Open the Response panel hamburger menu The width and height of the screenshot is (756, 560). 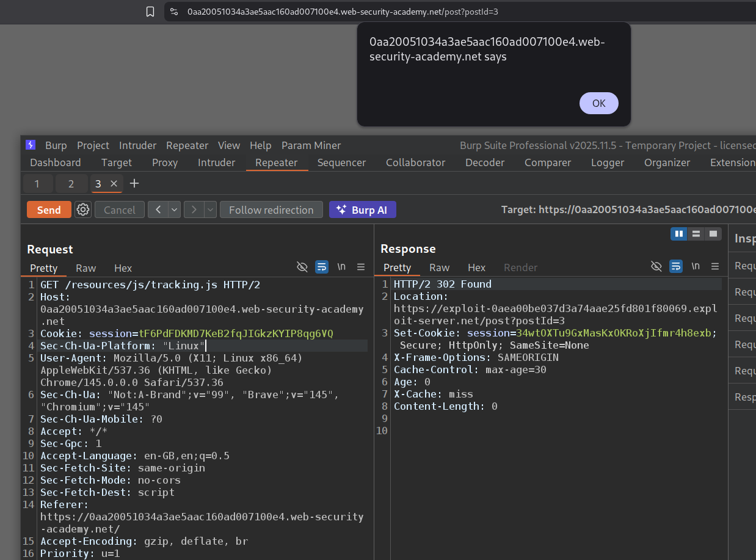pos(714,266)
